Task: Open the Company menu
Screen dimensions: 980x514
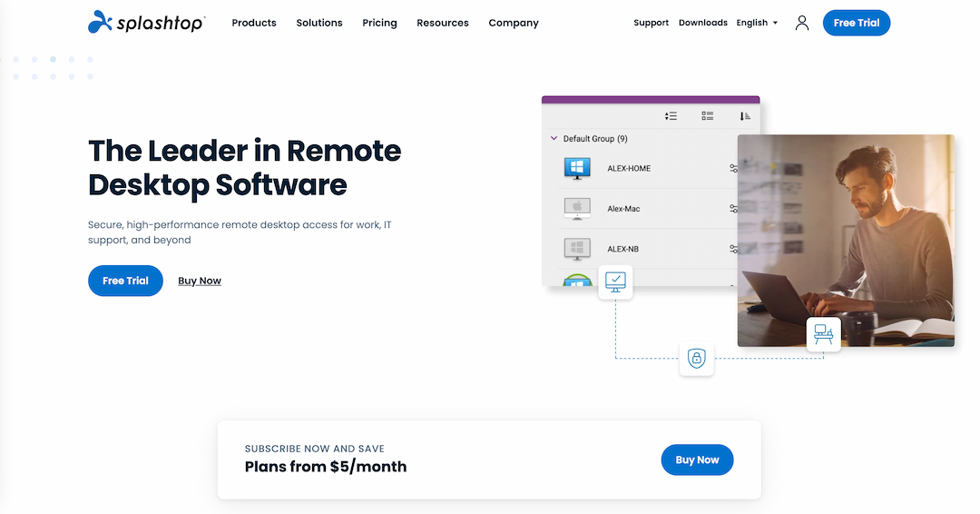Action: tap(513, 23)
